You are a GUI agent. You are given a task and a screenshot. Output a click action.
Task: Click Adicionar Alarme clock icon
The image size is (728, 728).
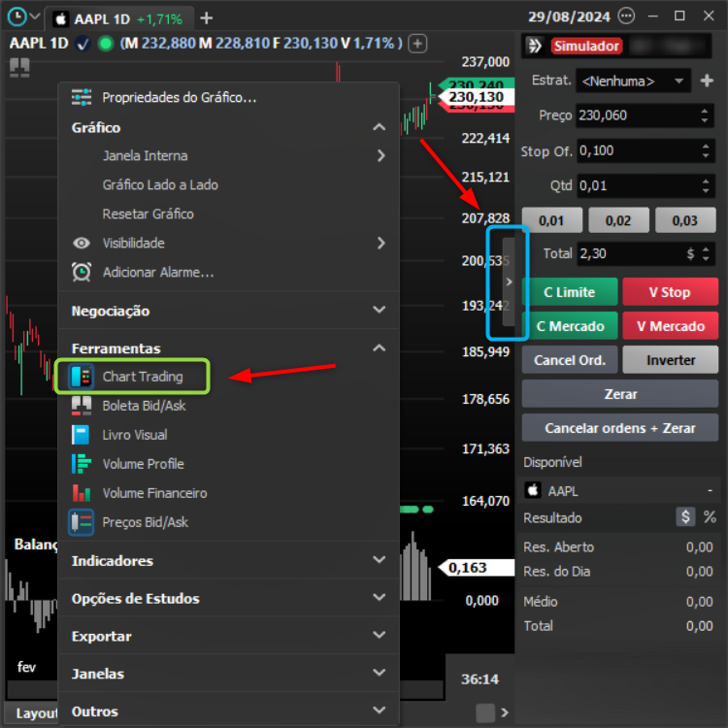[x=82, y=273]
